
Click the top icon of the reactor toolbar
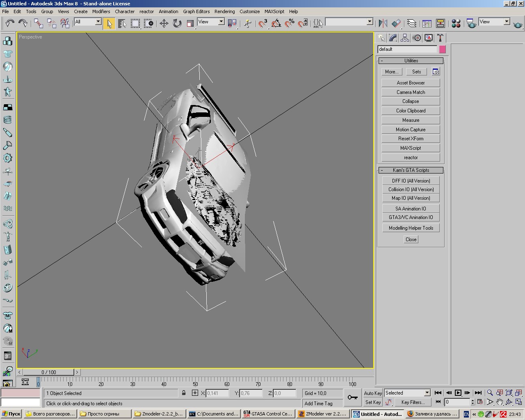tap(7, 41)
